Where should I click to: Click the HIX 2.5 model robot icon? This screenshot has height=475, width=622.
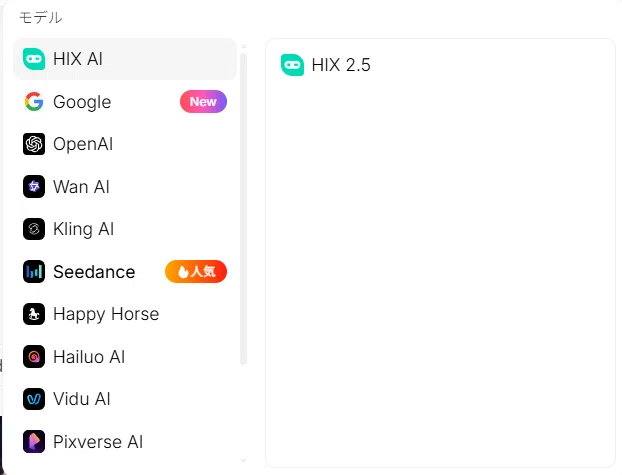pos(292,65)
